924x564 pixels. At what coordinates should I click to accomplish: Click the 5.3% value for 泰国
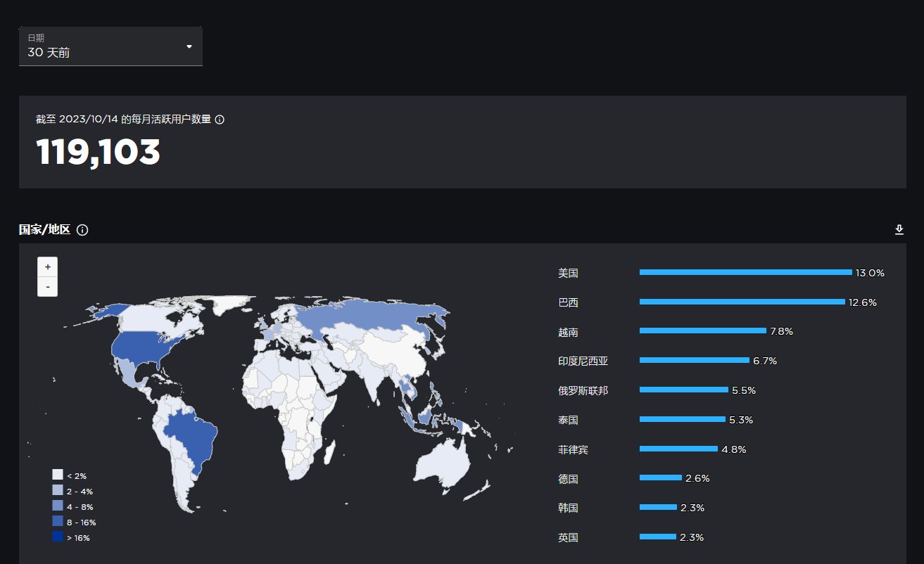tap(741, 420)
